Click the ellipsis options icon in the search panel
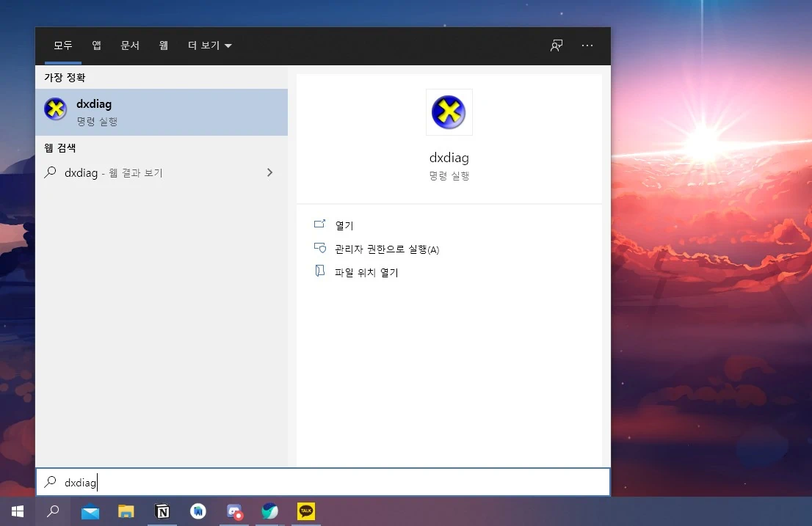 click(587, 45)
